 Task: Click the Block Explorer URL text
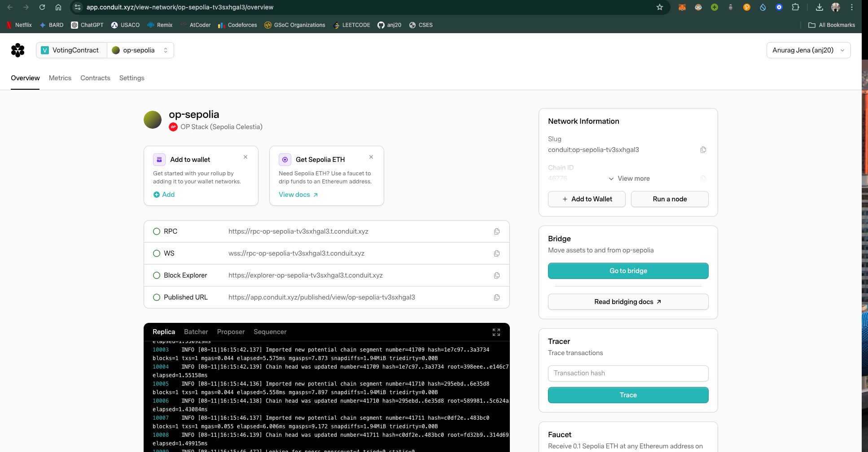click(306, 275)
